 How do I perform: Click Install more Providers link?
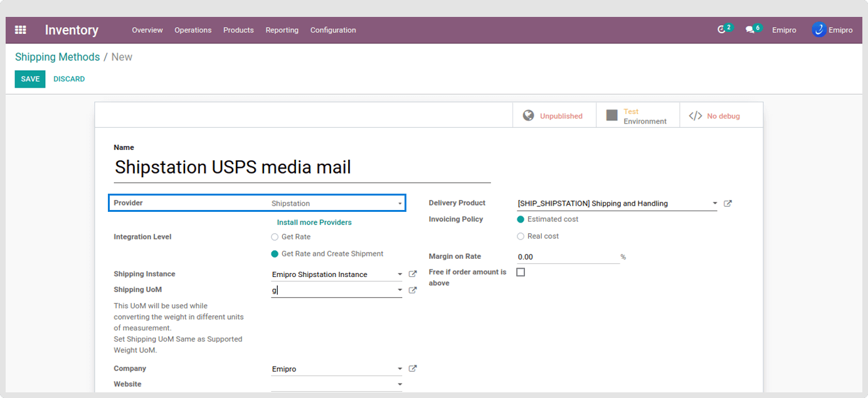coord(314,223)
